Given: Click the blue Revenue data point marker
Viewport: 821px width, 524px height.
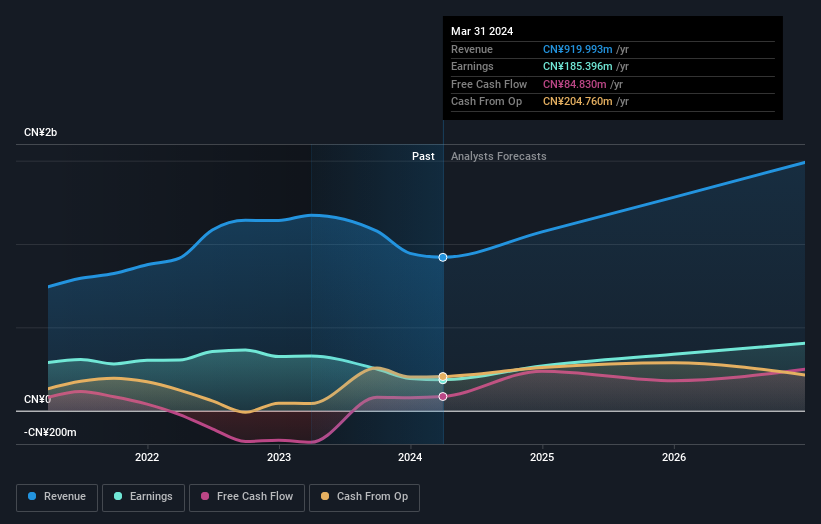Looking at the screenshot, I should [x=443, y=257].
